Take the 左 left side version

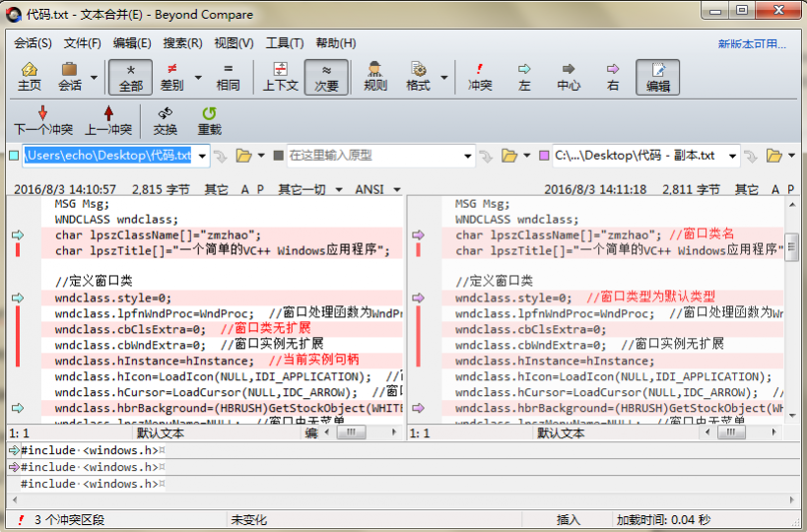[x=524, y=77]
